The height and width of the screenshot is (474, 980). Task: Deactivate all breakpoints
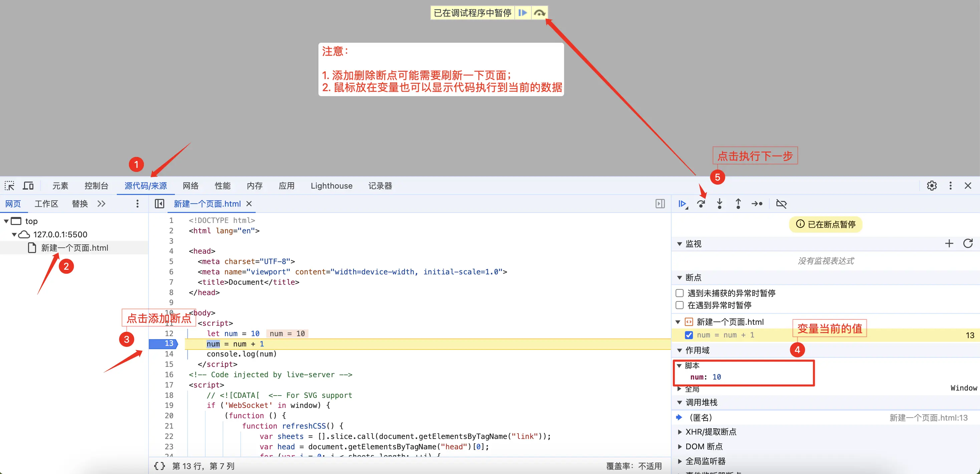[781, 204]
